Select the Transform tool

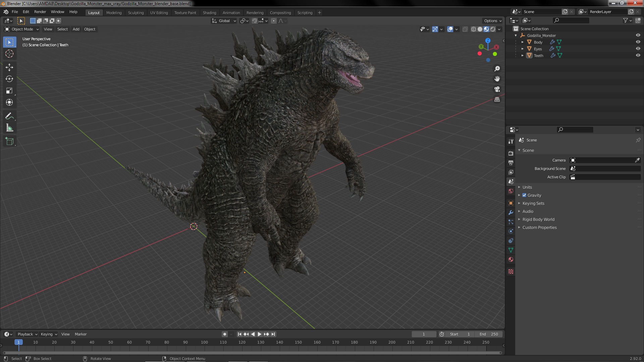tap(9, 103)
